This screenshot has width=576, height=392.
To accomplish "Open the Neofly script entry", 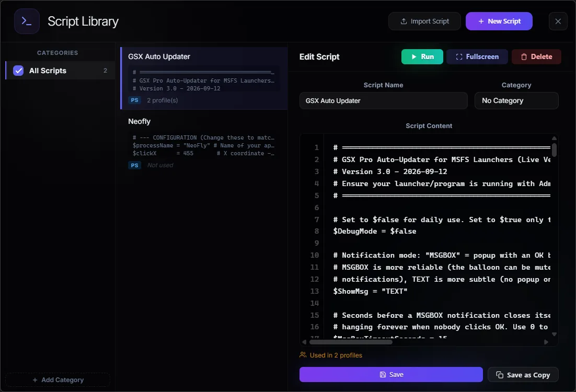I will click(204, 143).
